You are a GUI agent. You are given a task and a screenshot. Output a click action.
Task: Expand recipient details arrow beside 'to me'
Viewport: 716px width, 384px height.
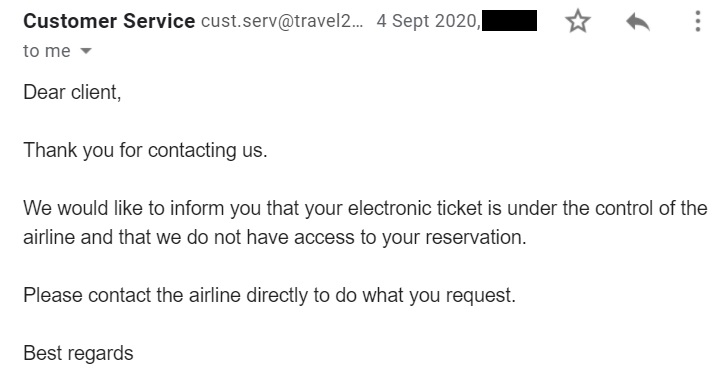[86, 51]
